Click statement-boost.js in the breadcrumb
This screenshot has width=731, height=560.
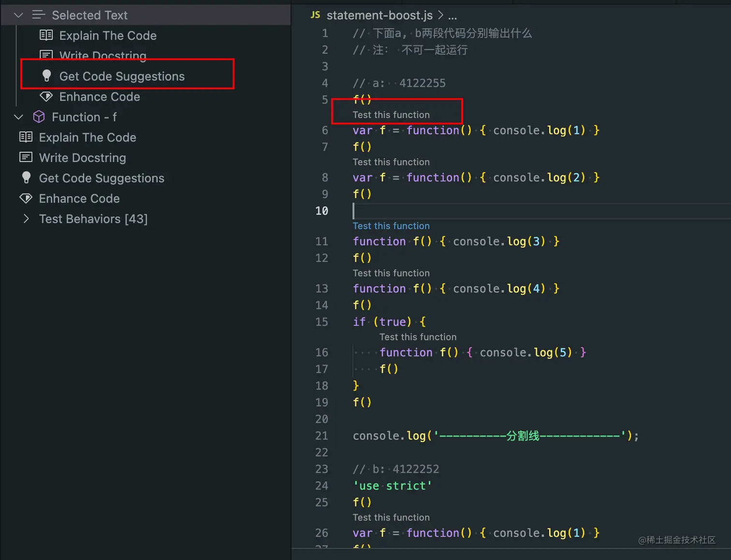tap(380, 15)
